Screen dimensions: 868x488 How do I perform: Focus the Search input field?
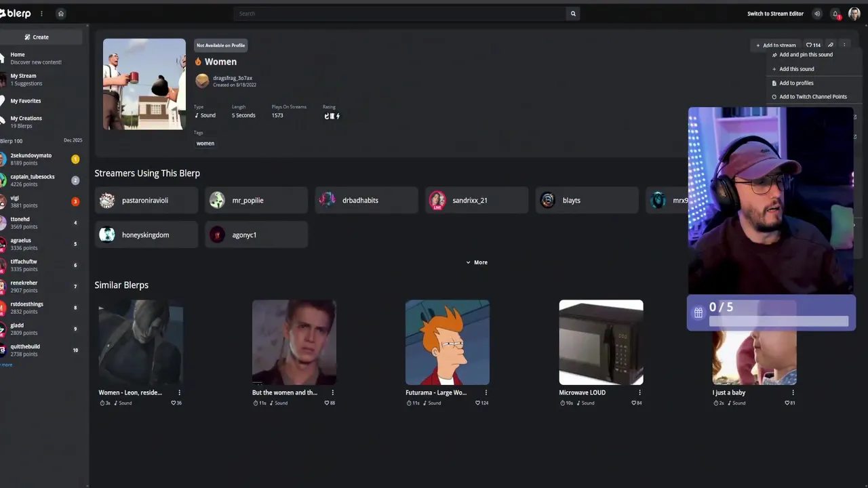pyautogui.click(x=400, y=14)
